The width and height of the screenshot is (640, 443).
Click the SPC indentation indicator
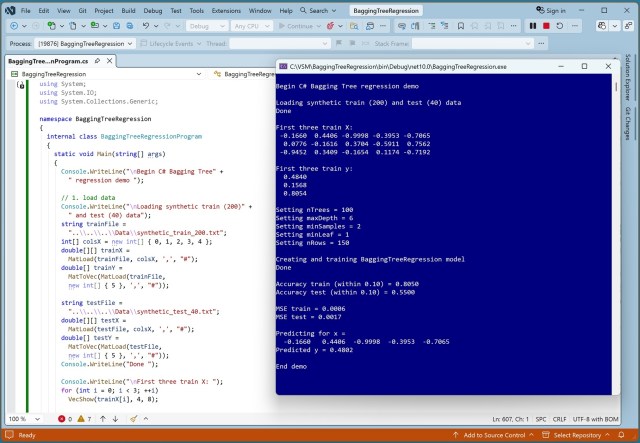click(x=541, y=419)
